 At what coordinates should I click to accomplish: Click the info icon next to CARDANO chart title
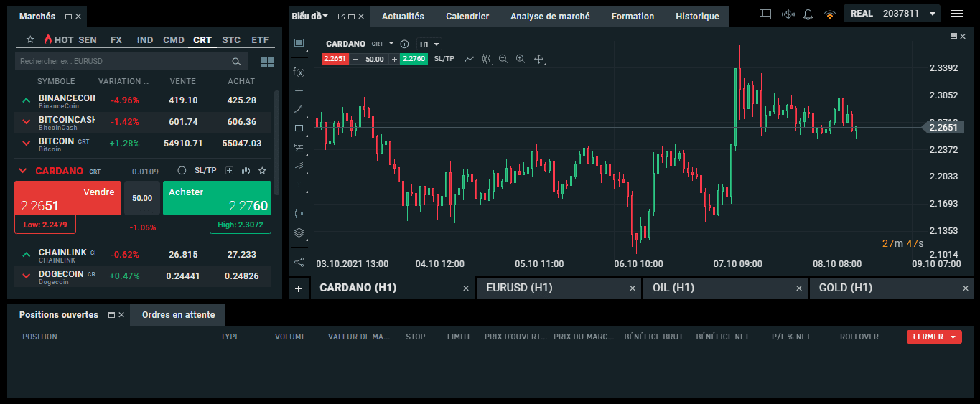pyautogui.click(x=404, y=44)
